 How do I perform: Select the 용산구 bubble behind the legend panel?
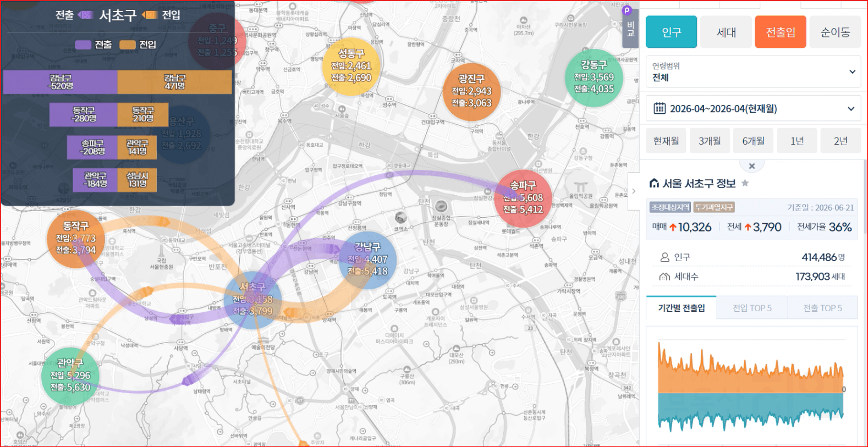(182, 134)
